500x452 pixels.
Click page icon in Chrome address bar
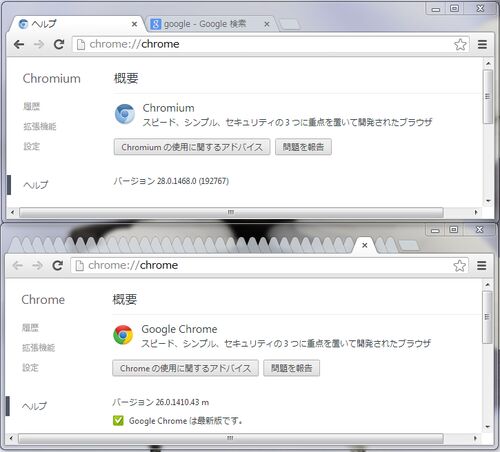click(79, 266)
